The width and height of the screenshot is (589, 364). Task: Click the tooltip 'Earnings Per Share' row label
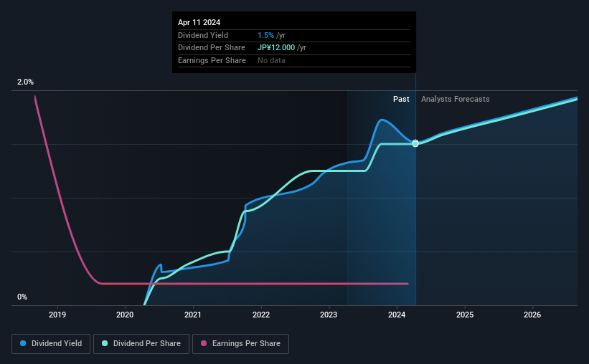[x=212, y=60]
